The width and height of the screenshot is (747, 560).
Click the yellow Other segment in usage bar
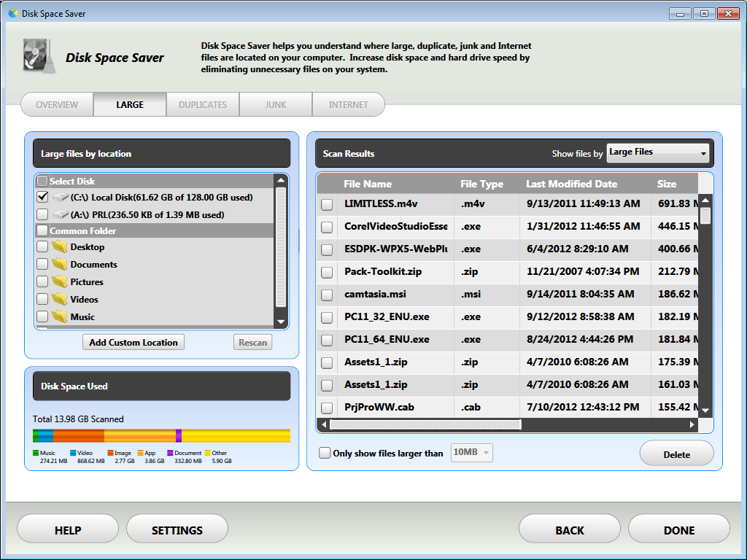point(235,436)
